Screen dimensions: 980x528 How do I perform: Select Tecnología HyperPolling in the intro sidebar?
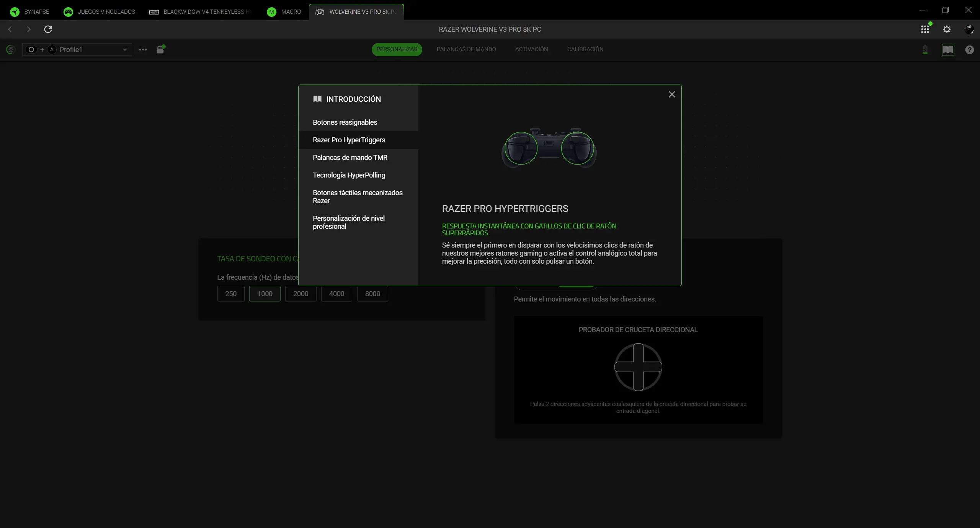[x=349, y=175]
